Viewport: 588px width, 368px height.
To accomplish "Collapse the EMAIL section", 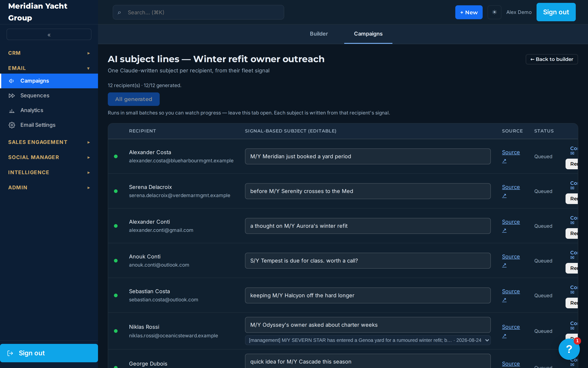I will pyautogui.click(x=49, y=68).
